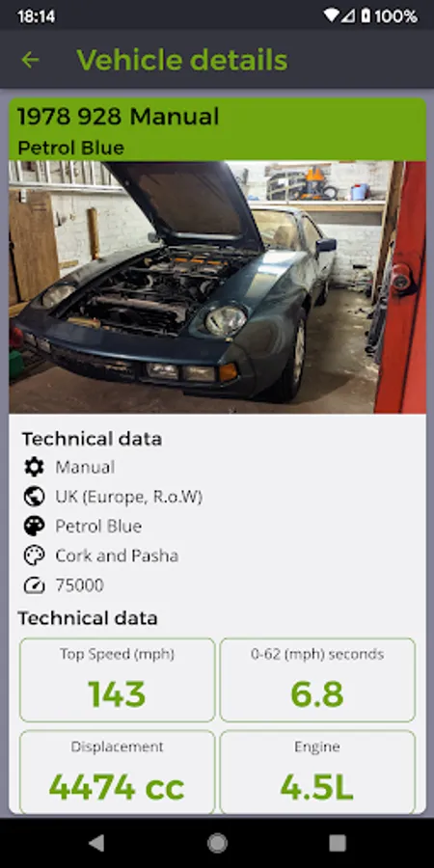Click the Vehicle details page title
Screen dimensions: 434x868
(182, 60)
